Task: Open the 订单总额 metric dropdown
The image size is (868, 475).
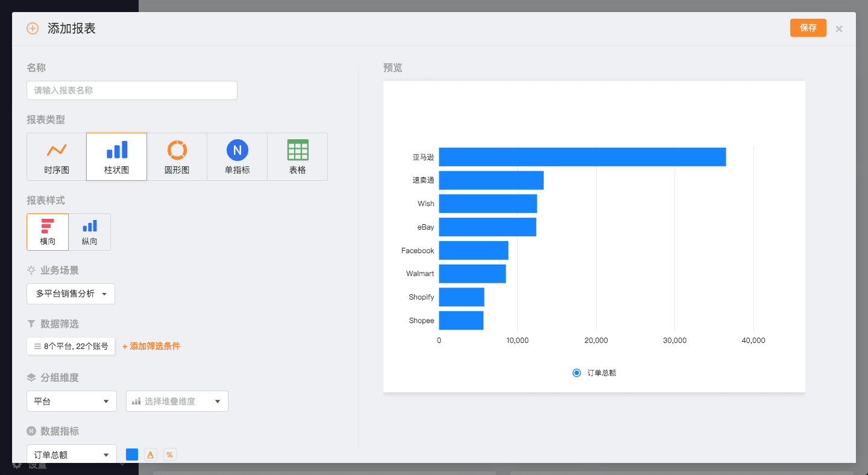Action: coord(71,455)
